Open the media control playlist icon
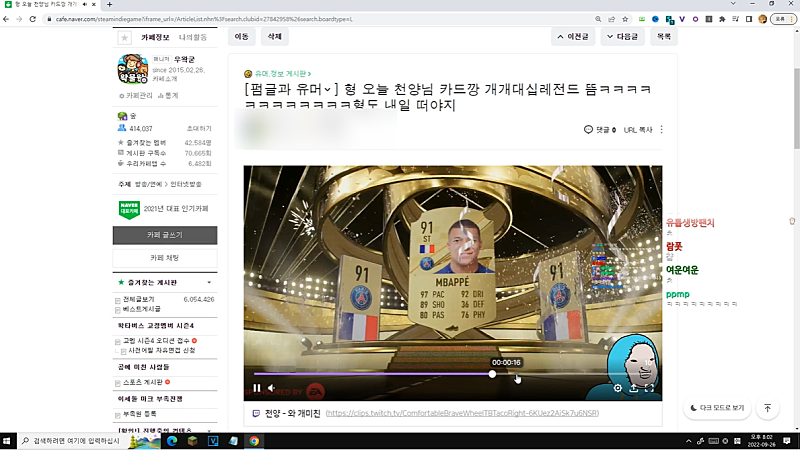This screenshot has width=800, height=450. [x=735, y=19]
